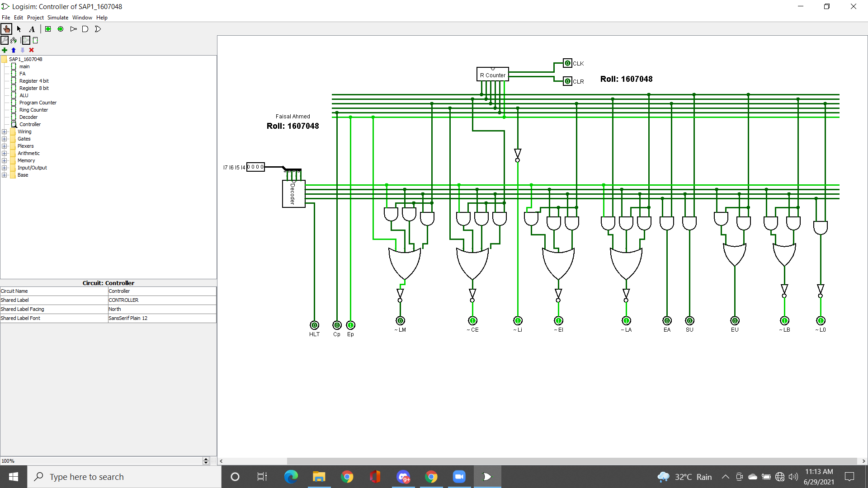
Task: Select Register 4 bit circuit
Action: [34, 81]
